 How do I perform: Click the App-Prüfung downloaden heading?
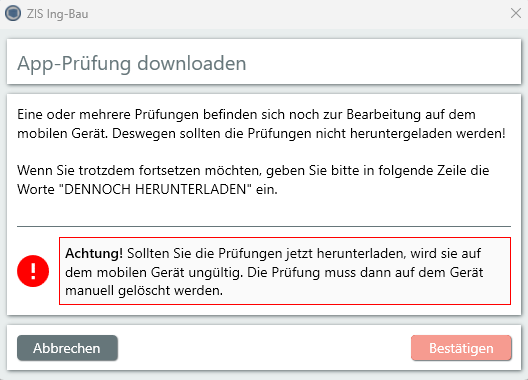click(x=132, y=63)
